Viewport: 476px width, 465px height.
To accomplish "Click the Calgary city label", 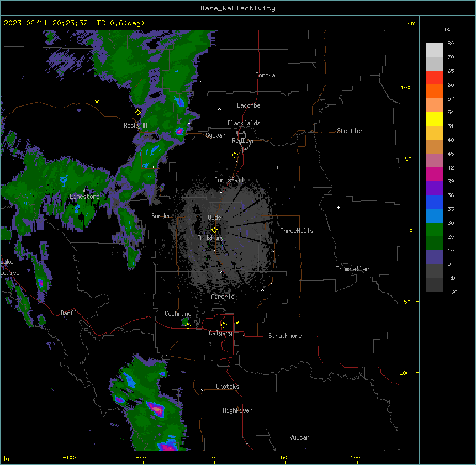I will (220, 333).
